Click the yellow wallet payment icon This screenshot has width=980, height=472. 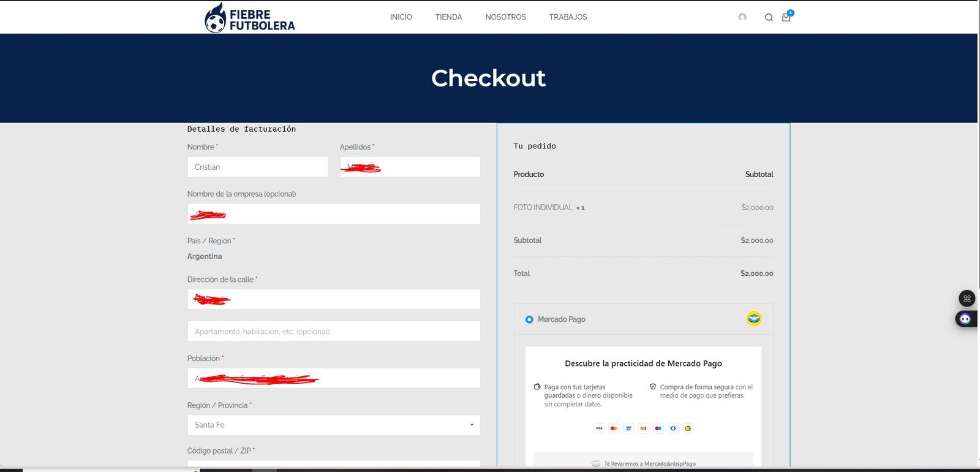pos(688,428)
